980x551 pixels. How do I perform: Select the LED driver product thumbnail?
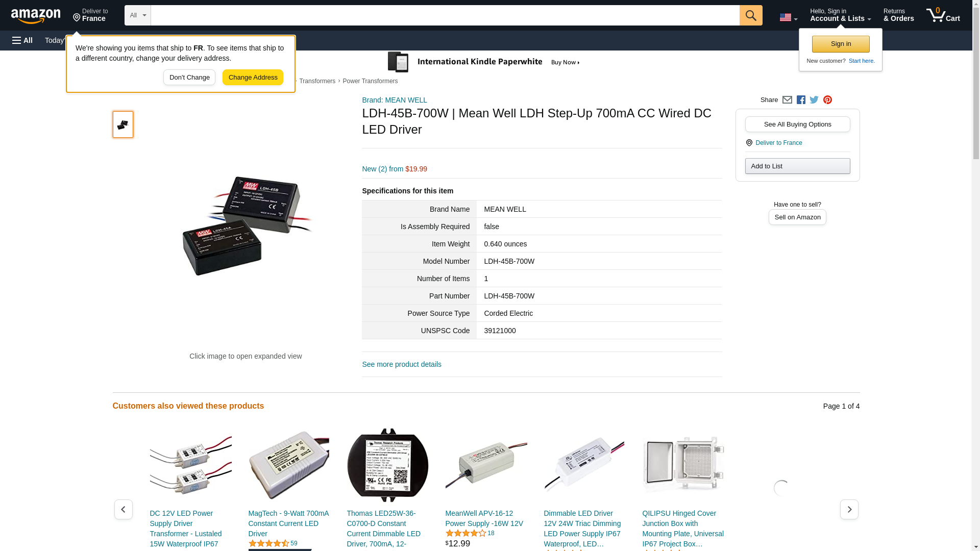(123, 124)
